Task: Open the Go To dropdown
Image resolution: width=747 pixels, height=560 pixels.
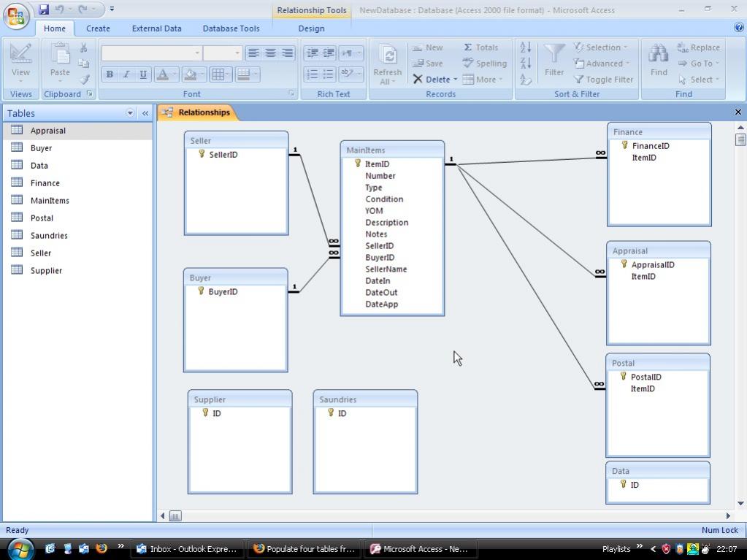Action: (698, 64)
